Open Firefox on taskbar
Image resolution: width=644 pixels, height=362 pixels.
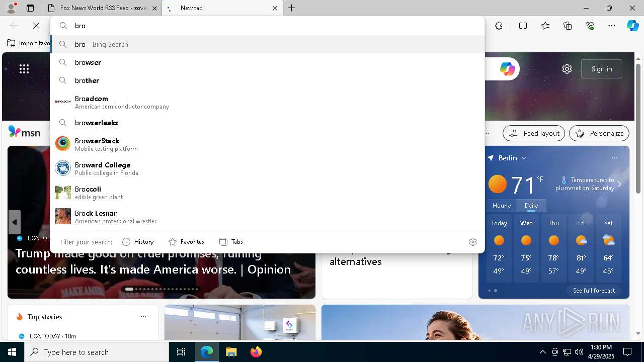point(256,352)
